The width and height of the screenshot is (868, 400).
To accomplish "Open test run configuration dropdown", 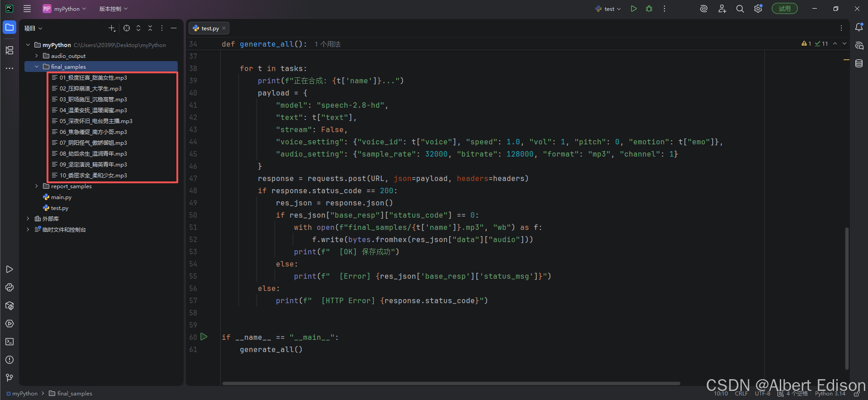I will coord(608,9).
